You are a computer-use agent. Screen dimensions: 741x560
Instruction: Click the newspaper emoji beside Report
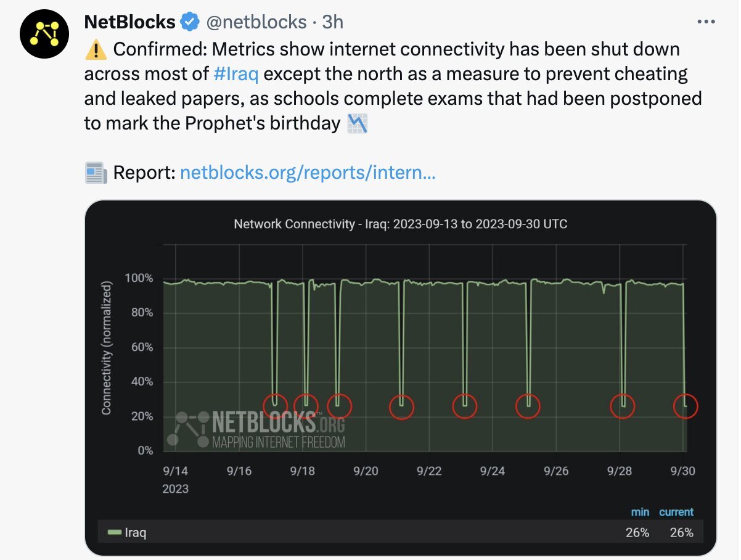pos(96,173)
